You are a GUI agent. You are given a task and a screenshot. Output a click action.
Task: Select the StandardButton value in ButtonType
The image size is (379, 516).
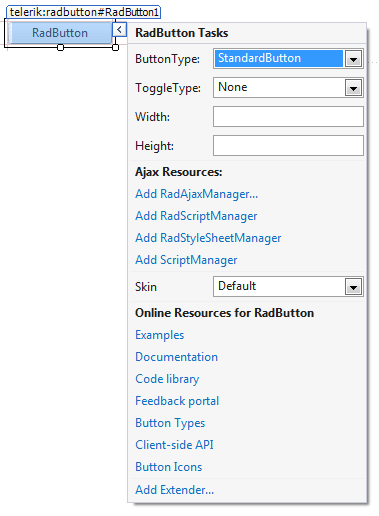pyautogui.click(x=279, y=59)
